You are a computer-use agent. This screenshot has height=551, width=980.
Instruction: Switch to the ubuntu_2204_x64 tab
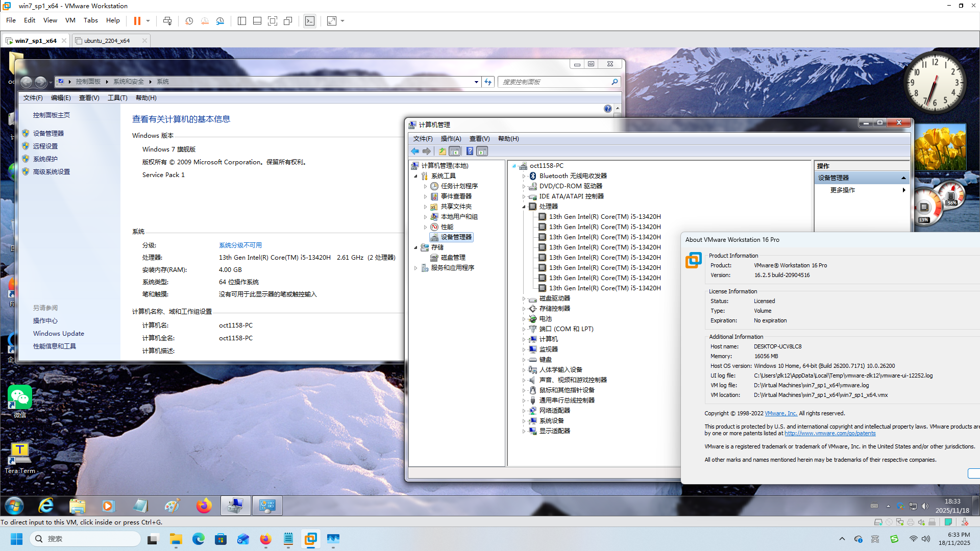[107, 41]
